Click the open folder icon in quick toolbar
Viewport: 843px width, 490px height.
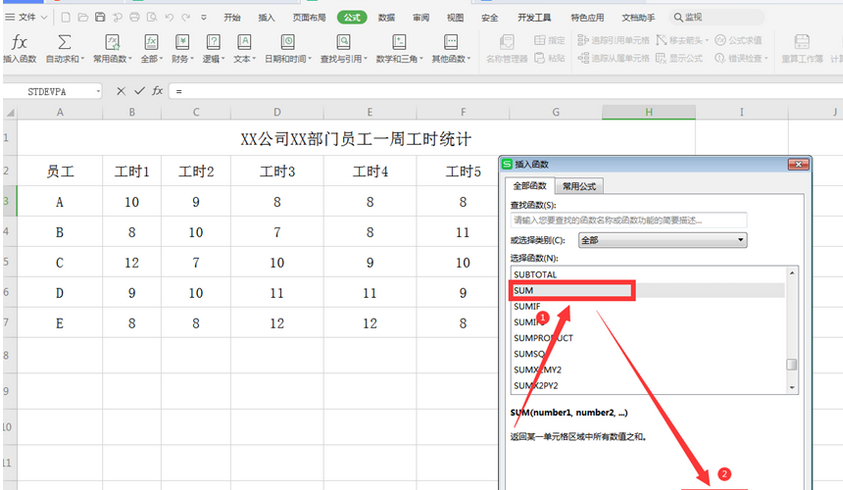point(83,17)
